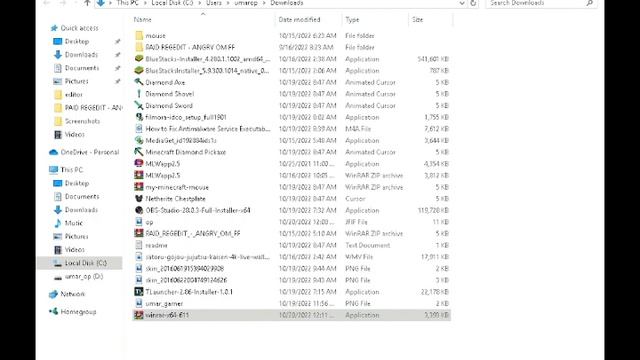640x360 pixels.
Task: Select How to Fix Antimalware Service file
Action: pyautogui.click(x=208, y=129)
